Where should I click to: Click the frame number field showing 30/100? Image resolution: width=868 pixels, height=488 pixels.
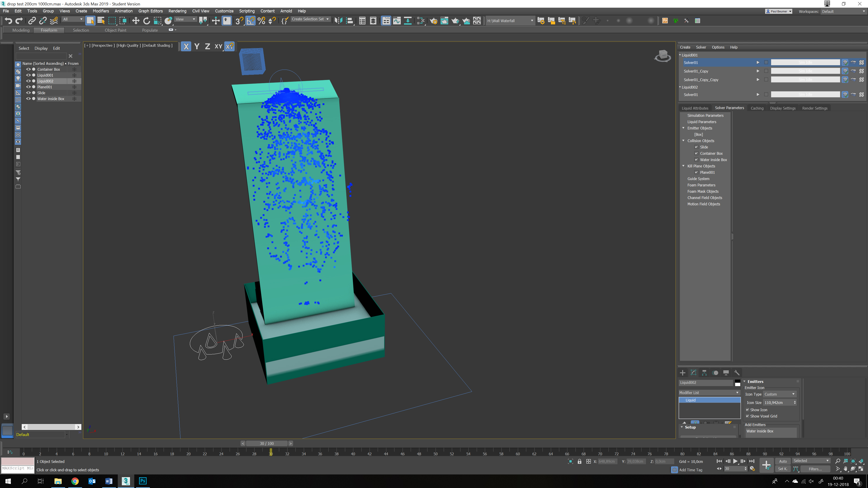[267, 443]
